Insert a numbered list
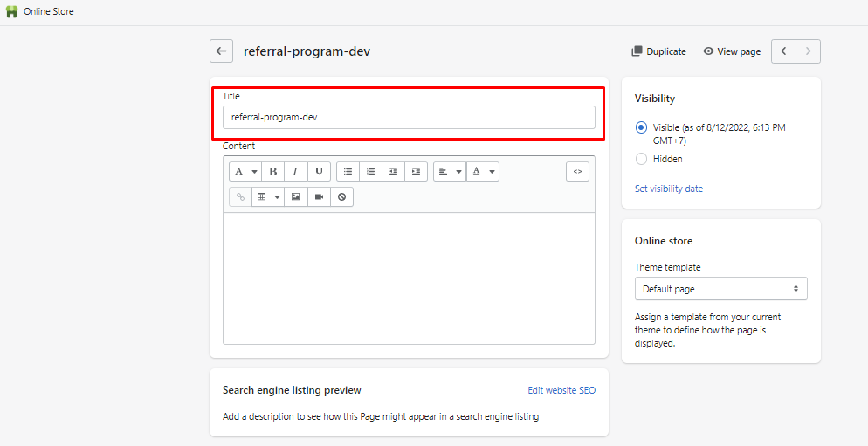Screen dimensions: 868x446 (370, 172)
